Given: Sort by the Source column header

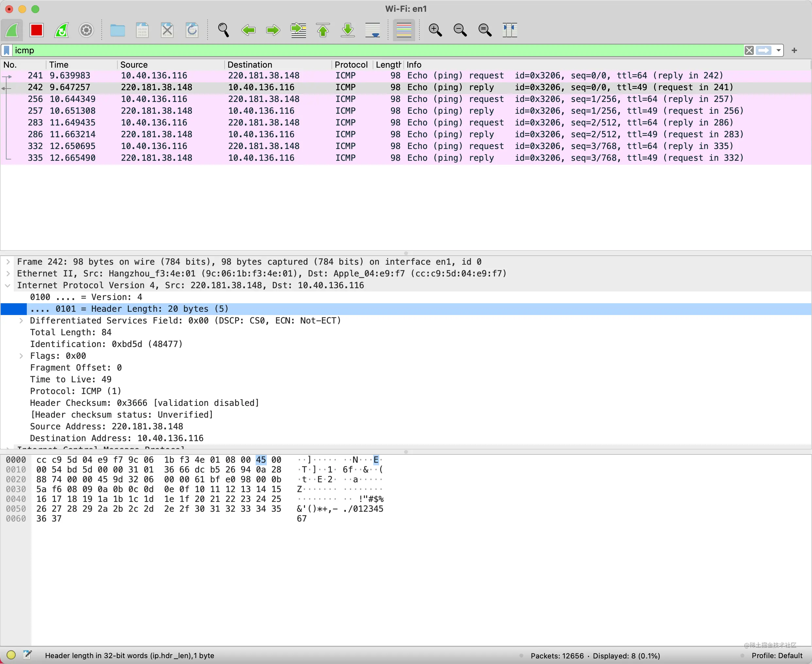Looking at the screenshot, I should (x=171, y=65).
